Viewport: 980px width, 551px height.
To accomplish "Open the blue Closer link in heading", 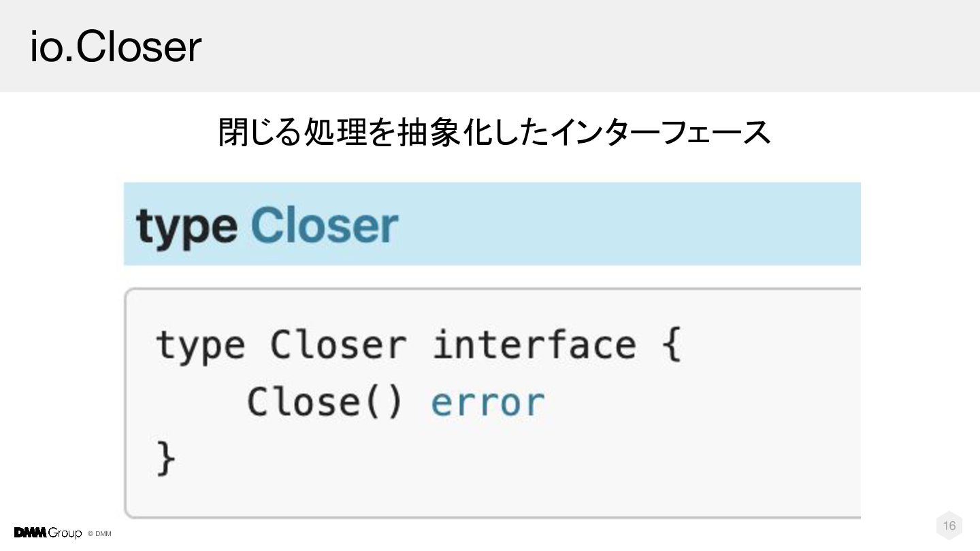I will point(325,227).
